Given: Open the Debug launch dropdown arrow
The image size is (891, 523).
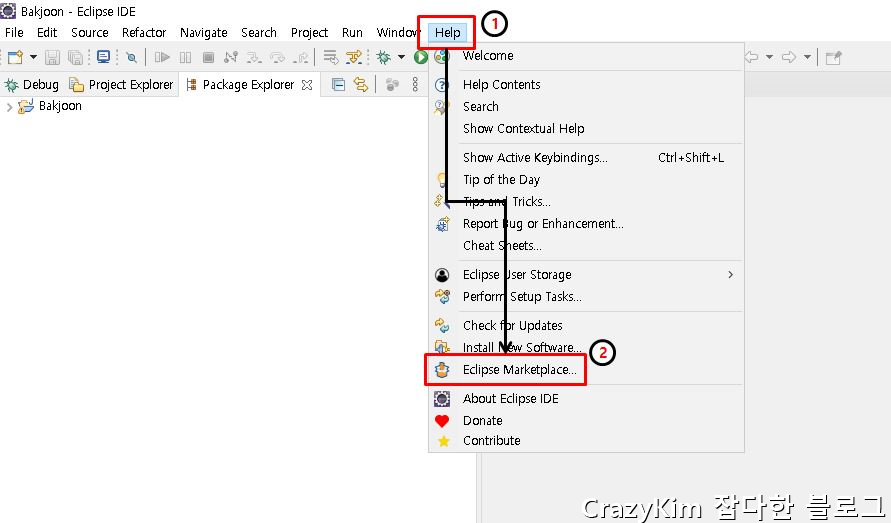Looking at the screenshot, I should (401, 57).
